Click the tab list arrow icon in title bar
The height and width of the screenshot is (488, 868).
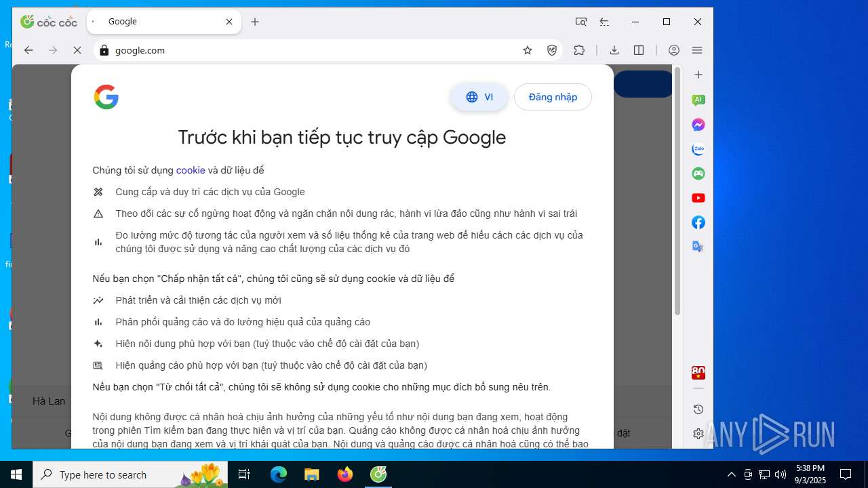[x=604, y=22]
